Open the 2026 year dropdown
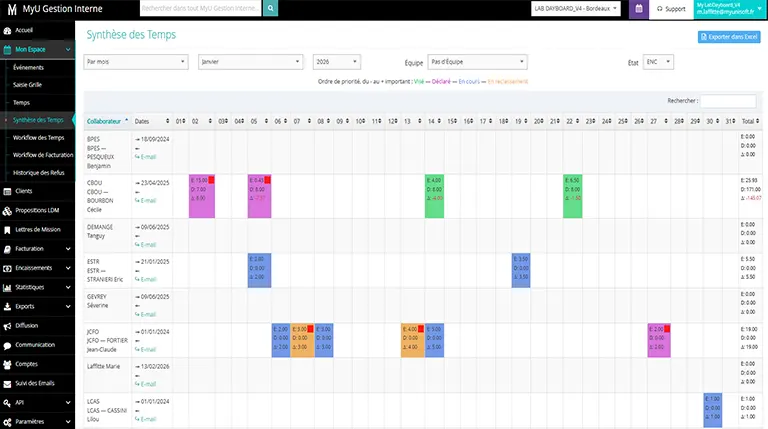Image resolution: width=768 pixels, height=429 pixels. pos(336,62)
